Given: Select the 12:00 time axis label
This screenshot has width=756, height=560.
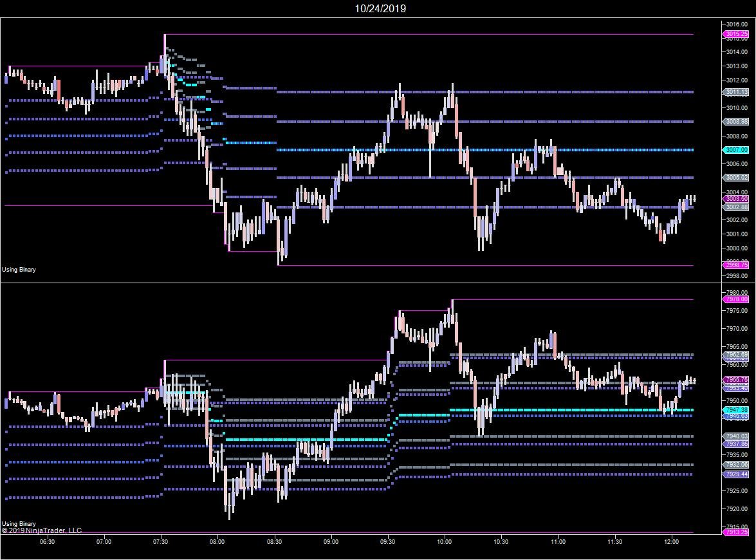Looking at the screenshot, I should pyautogui.click(x=671, y=542).
